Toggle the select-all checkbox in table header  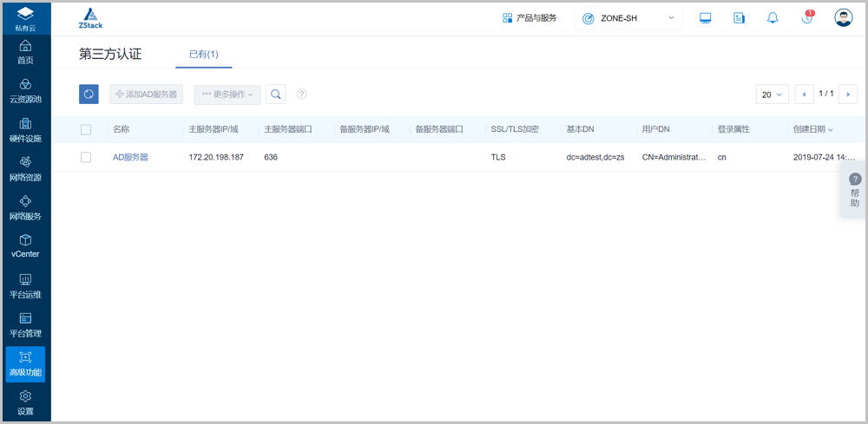click(86, 129)
